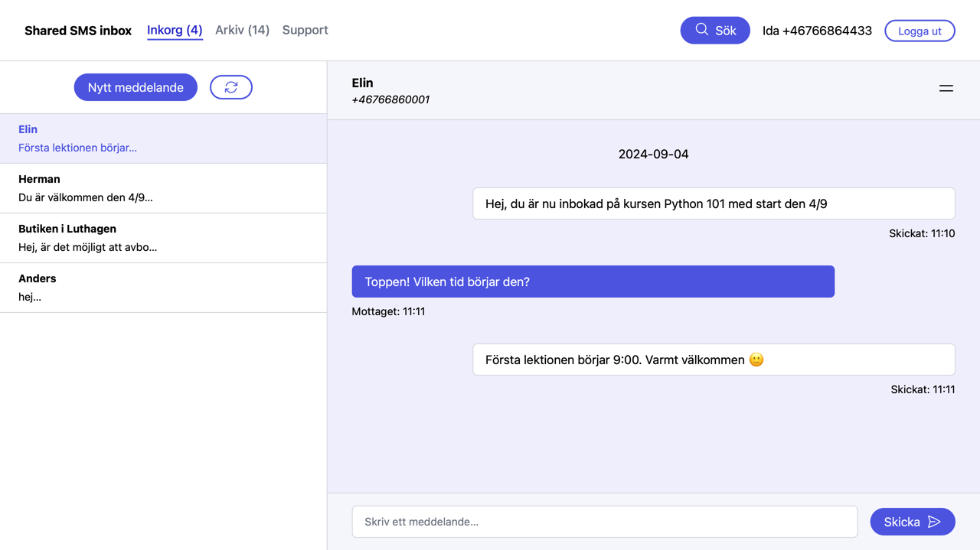Click the magnifier icon on Sök
Viewport: 980px width, 550px height.
click(x=701, y=30)
